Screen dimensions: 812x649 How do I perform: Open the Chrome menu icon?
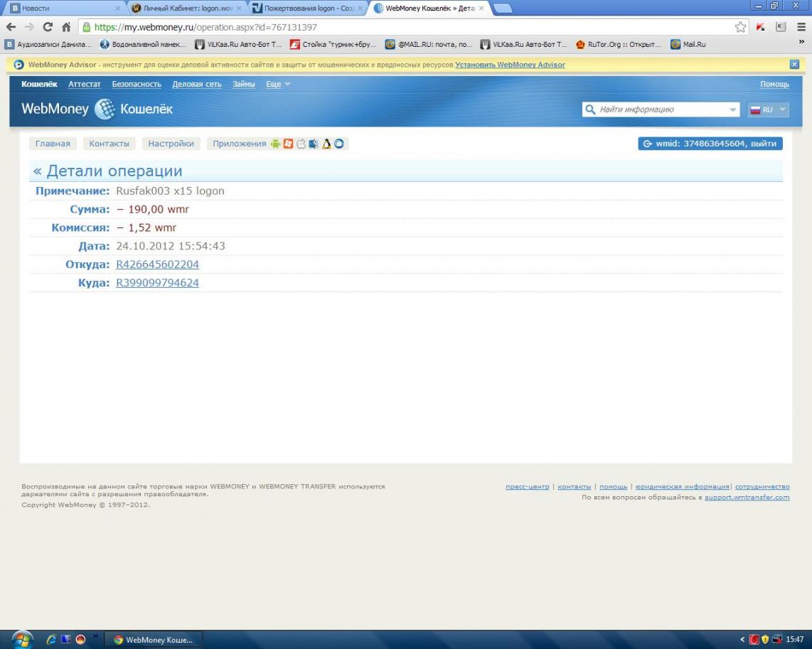(799, 27)
